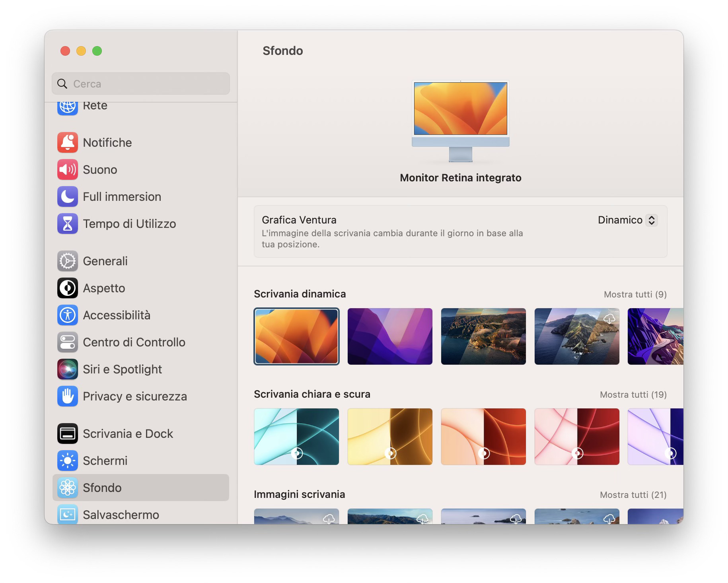
Task: Click the Generali gear icon
Action: point(67,261)
